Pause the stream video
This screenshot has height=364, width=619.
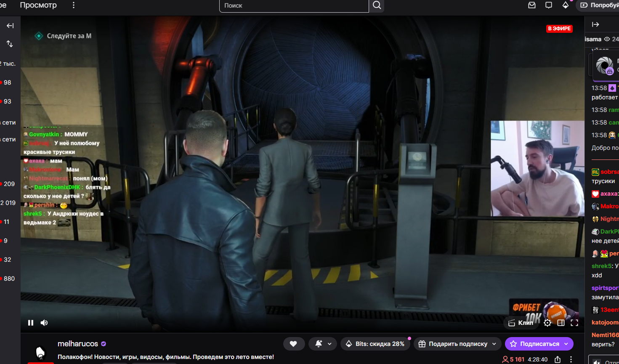coord(31,323)
